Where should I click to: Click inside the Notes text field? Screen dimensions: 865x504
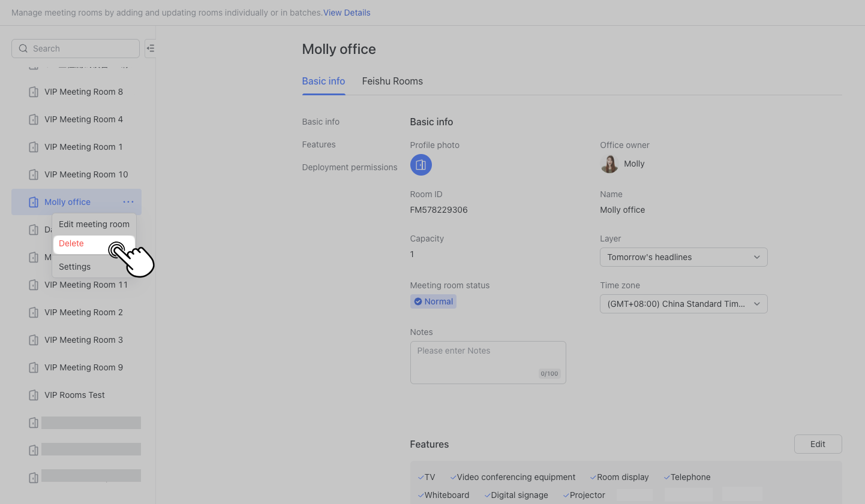pos(488,360)
